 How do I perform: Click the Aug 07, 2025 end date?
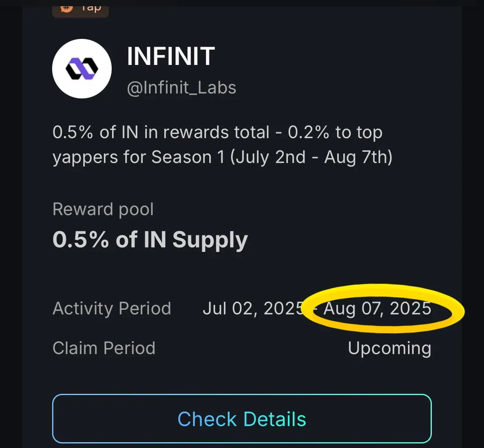[377, 309]
